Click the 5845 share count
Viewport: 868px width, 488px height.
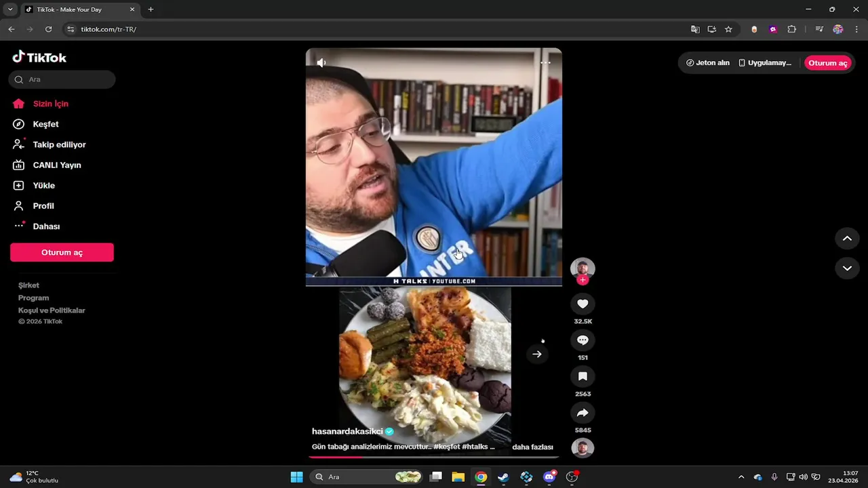(x=583, y=430)
